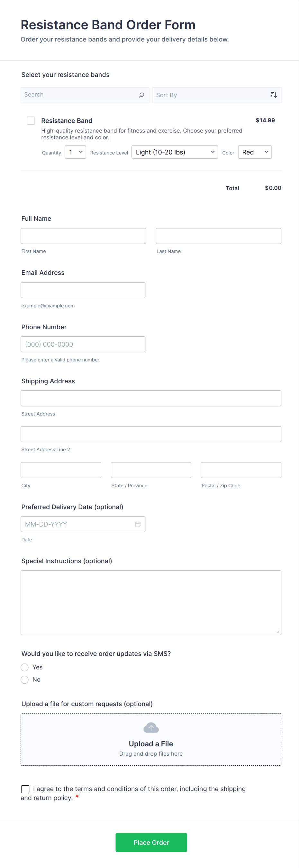
Task: Click the search magnifier icon
Action: (141, 95)
